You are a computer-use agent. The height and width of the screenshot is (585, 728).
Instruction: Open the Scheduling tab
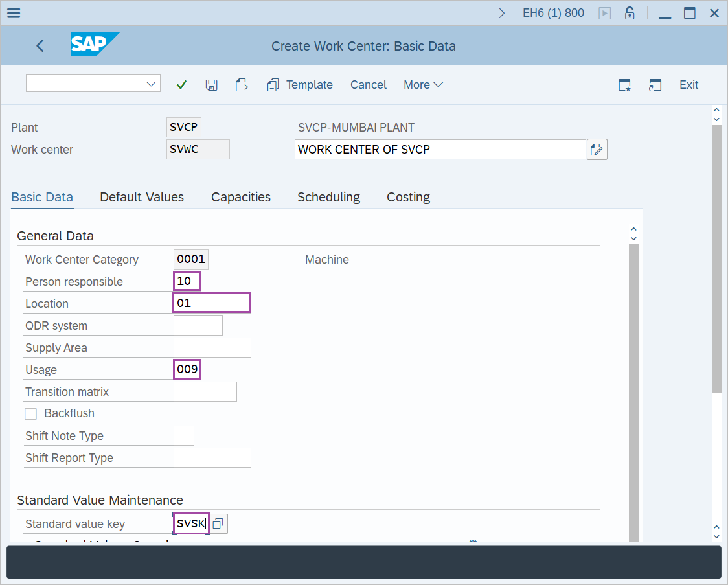pyautogui.click(x=328, y=197)
